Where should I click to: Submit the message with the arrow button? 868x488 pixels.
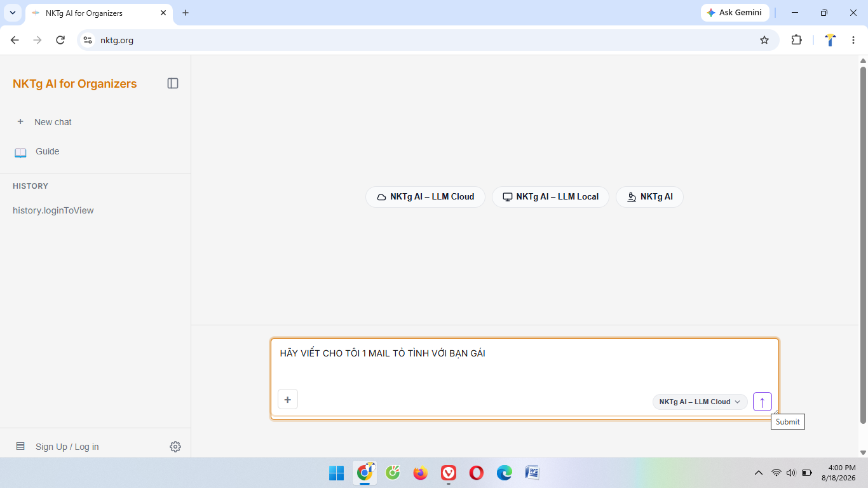(x=763, y=402)
